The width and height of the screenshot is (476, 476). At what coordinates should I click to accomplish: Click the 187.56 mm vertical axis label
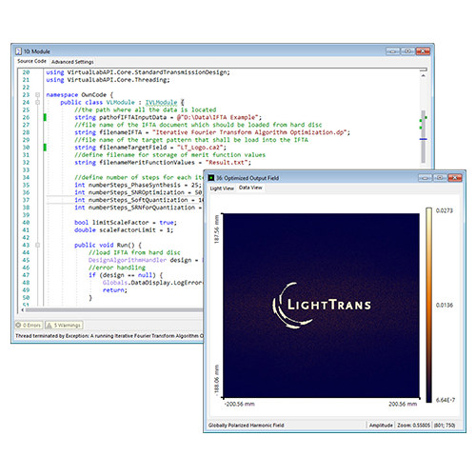[217, 229]
